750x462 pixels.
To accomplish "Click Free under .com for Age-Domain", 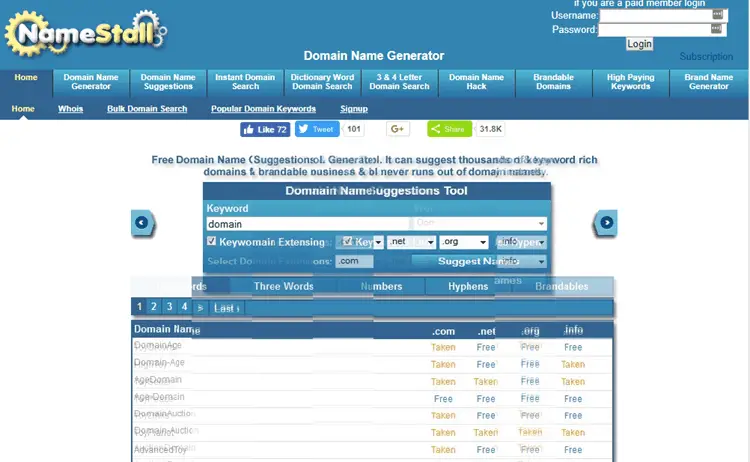I will [x=443, y=399].
